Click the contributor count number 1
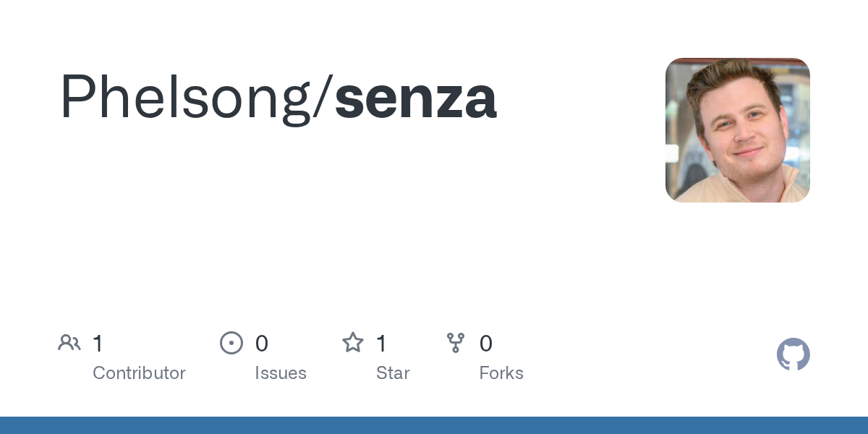Screen dimensions: 868x434 point(98,344)
